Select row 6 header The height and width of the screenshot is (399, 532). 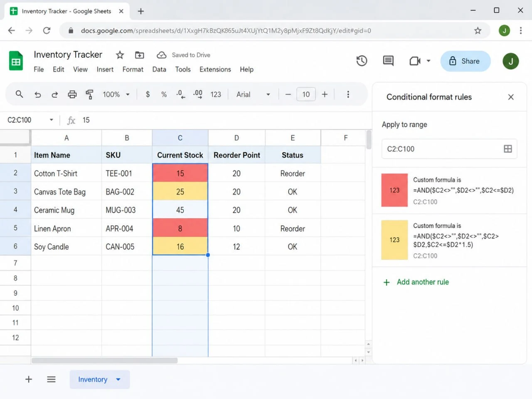tap(15, 246)
